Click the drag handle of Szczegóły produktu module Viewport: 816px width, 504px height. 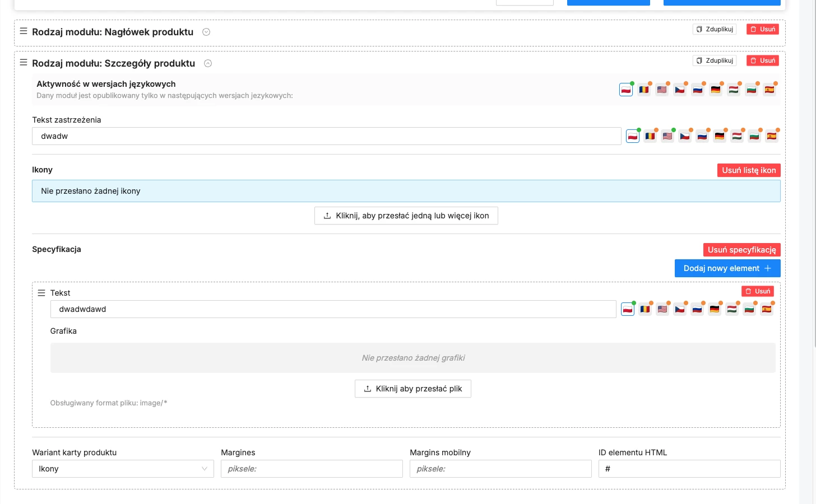click(24, 63)
